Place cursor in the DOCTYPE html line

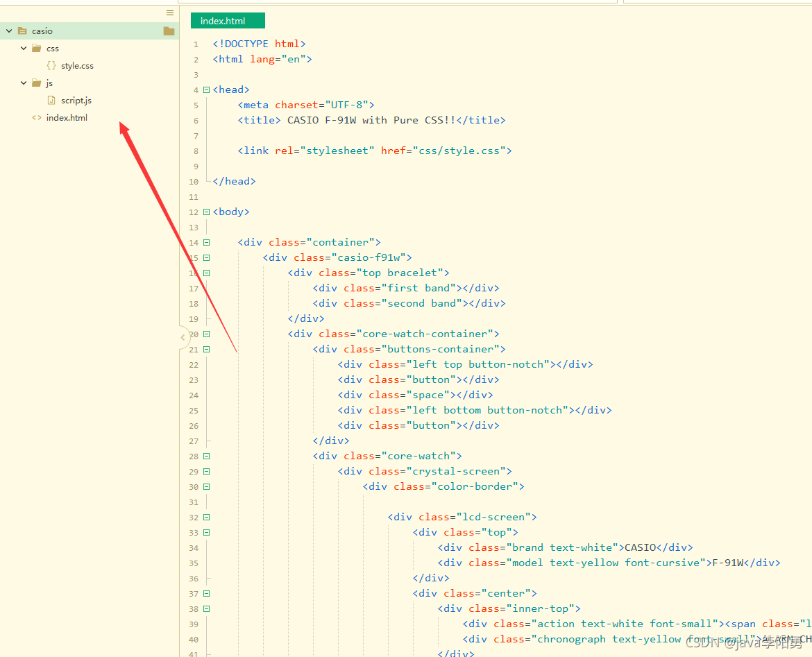[x=259, y=44]
